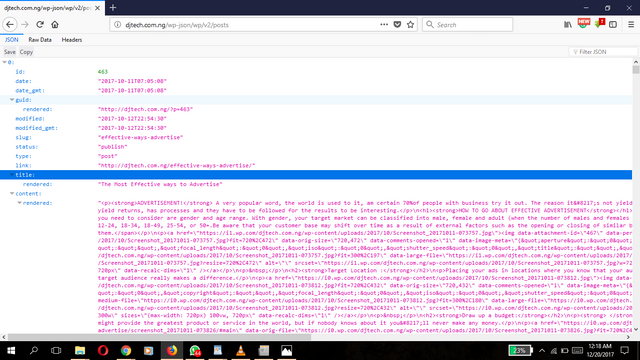Open the green download arrow extension
640x360 pixels.
point(599,23)
